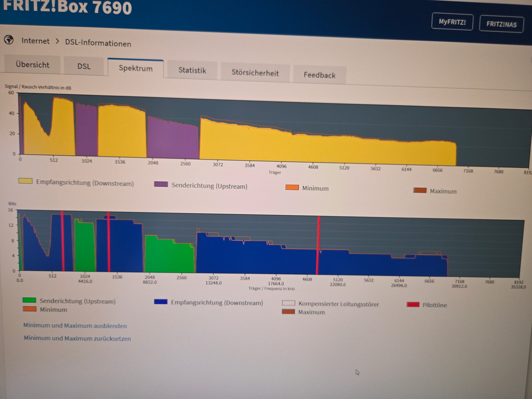532x399 pixels.
Task: Click 'Minimum und Maximum zurücksetzen' link
Action: pyautogui.click(x=77, y=338)
